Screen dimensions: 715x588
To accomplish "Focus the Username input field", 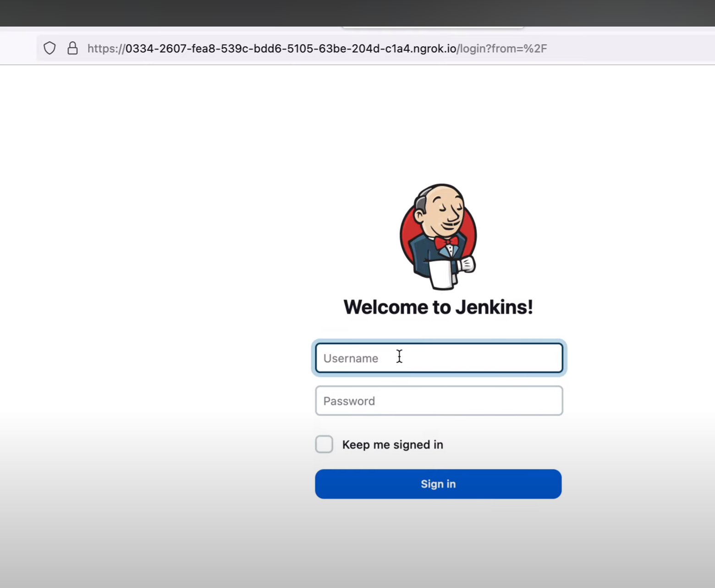I will 439,358.
